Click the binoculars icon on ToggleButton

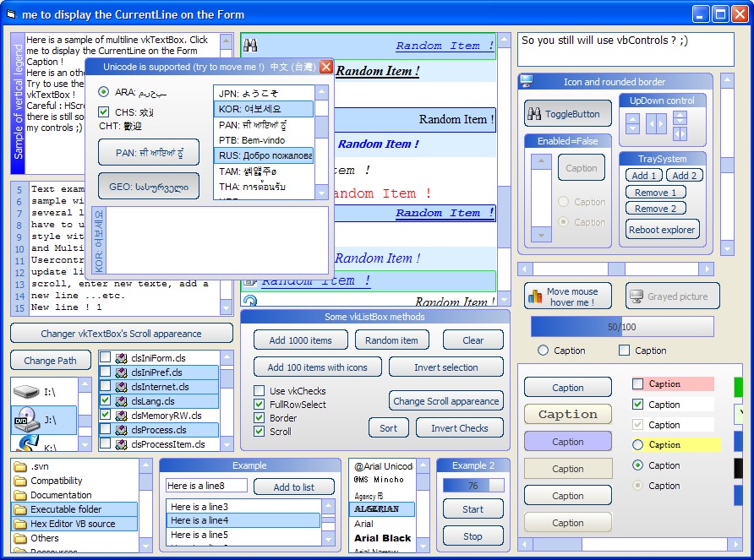534,114
